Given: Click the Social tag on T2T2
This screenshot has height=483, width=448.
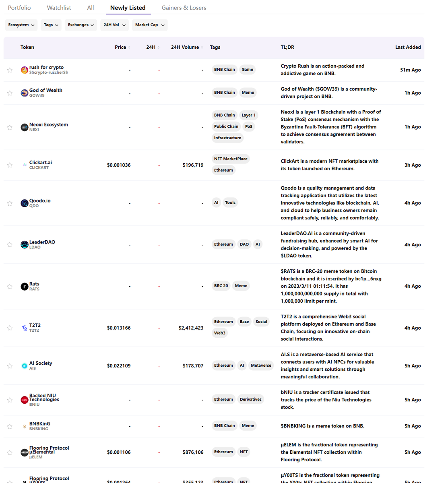Looking at the screenshot, I should [261, 322].
